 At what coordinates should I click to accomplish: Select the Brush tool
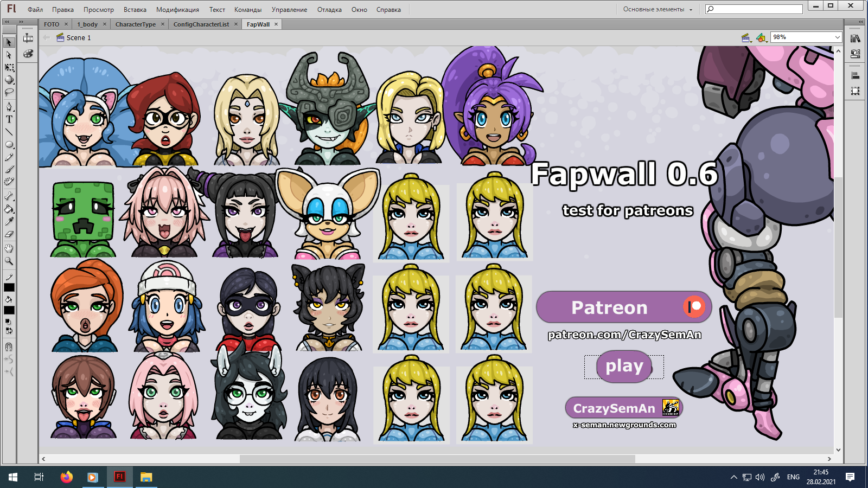coord(9,170)
